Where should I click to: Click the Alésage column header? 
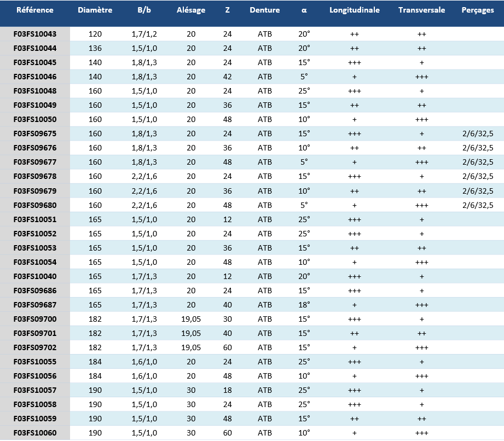(x=191, y=10)
